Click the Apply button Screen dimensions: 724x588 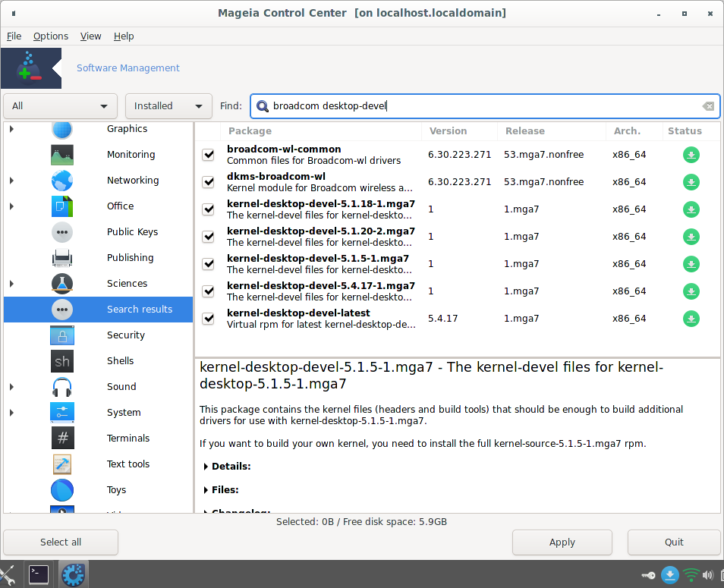(562, 542)
